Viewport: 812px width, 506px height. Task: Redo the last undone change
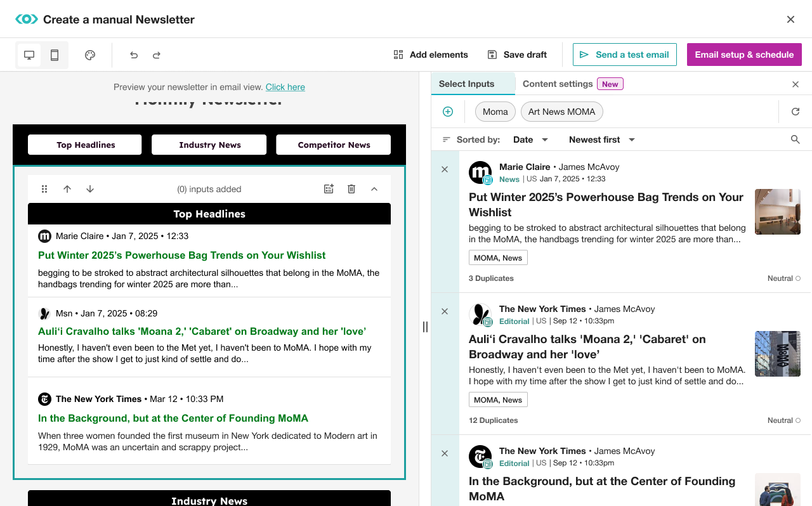156,55
